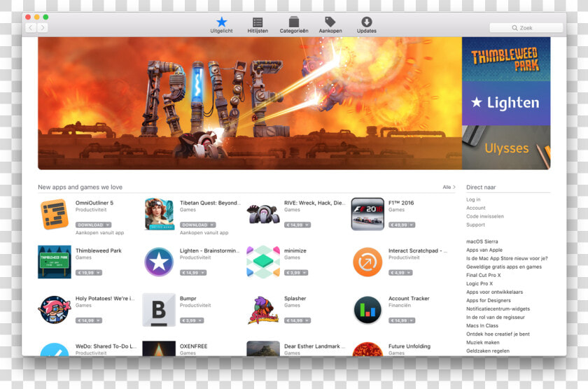Open Macs In Class link

(x=482, y=325)
